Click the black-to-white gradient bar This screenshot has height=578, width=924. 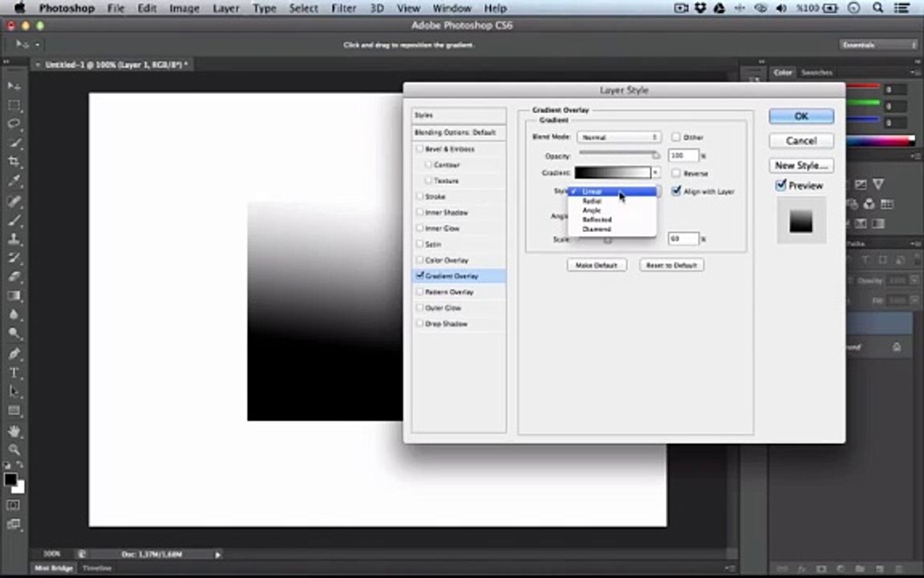pos(612,173)
